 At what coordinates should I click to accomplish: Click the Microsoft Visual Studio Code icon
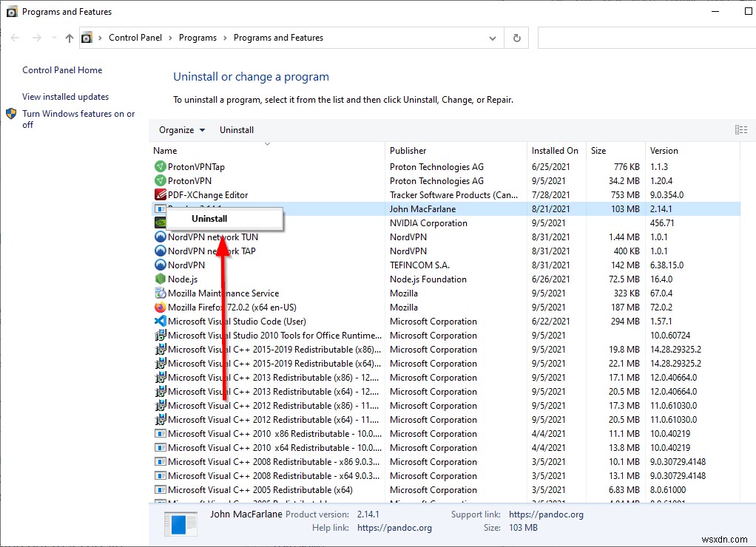coord(160,321)
